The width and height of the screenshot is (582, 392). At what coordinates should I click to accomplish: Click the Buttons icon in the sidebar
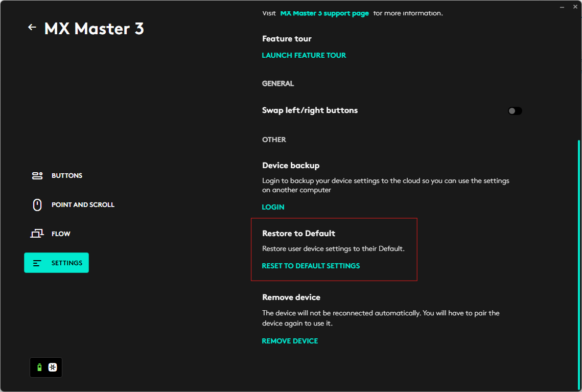coord(37,176)
